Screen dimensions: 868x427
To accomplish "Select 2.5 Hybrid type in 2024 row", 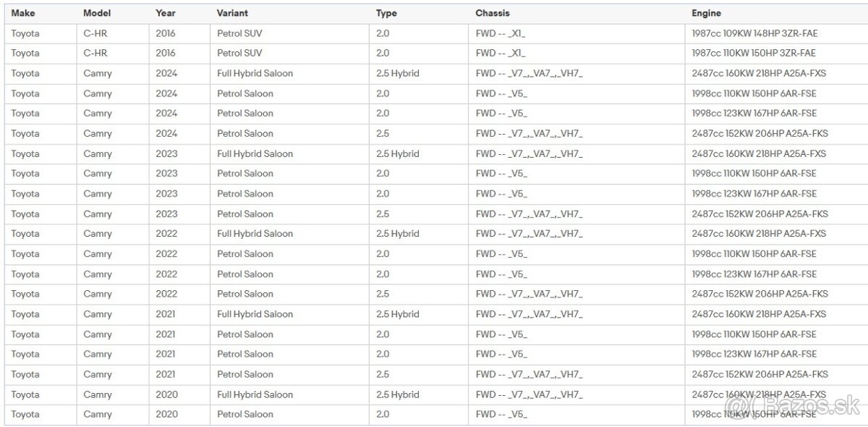I will (x=397, y=73).
